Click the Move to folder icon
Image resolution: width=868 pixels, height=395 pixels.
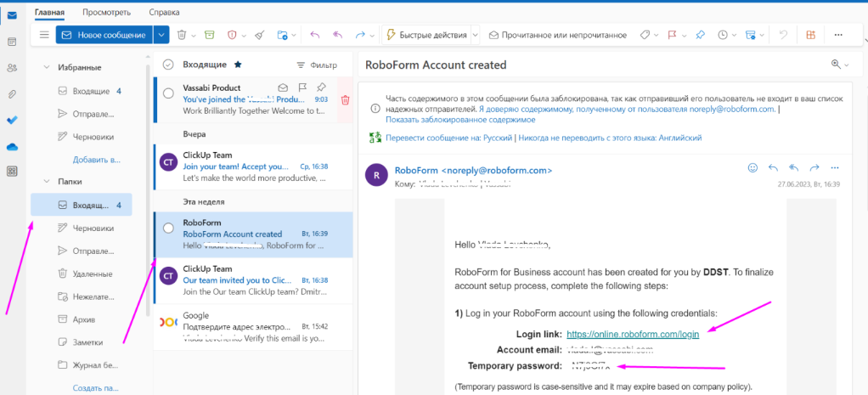click(x=283, y=35)
